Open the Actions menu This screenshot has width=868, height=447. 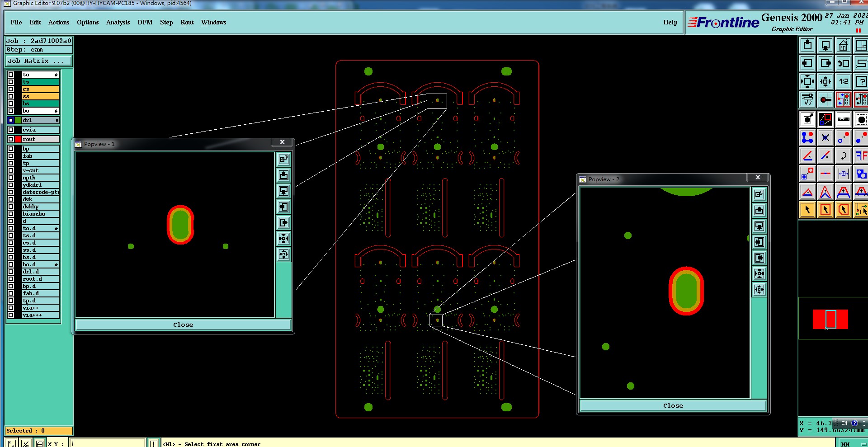[x=59, y=22]
